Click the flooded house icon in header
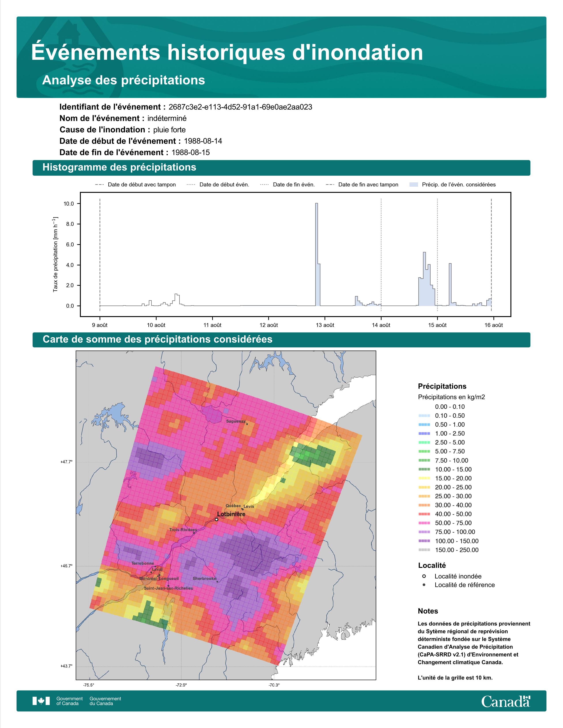563x728 pixels. tap(68, 32)
